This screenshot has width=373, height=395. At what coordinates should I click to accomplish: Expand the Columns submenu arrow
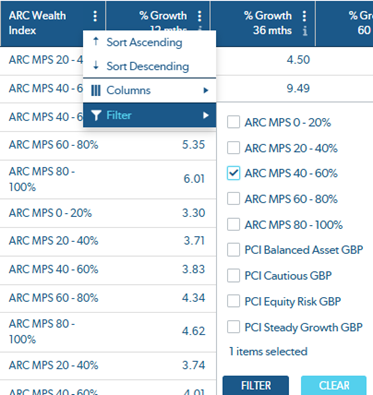(206, 90)
